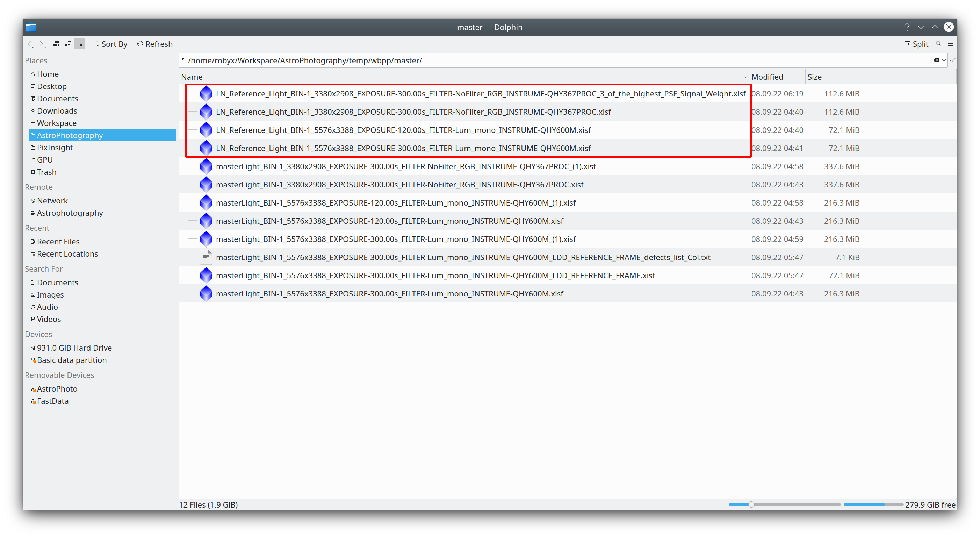Image resolution: width=980 pixels, height=537 pixels.
Task: Open Home in Places
Action: [48, 74]
